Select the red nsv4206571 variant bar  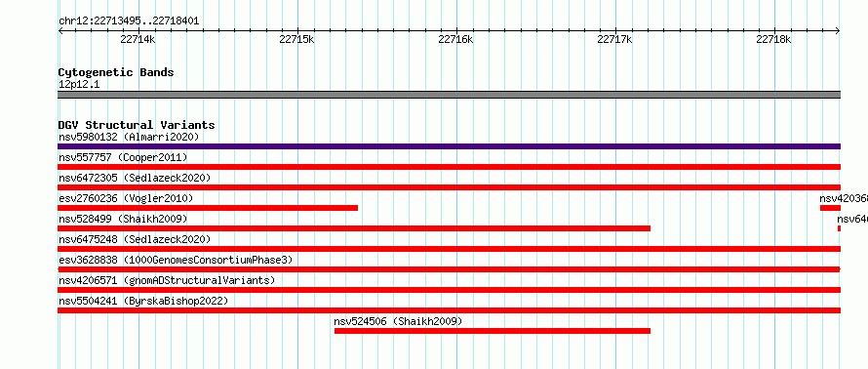[x=449, y=290]
